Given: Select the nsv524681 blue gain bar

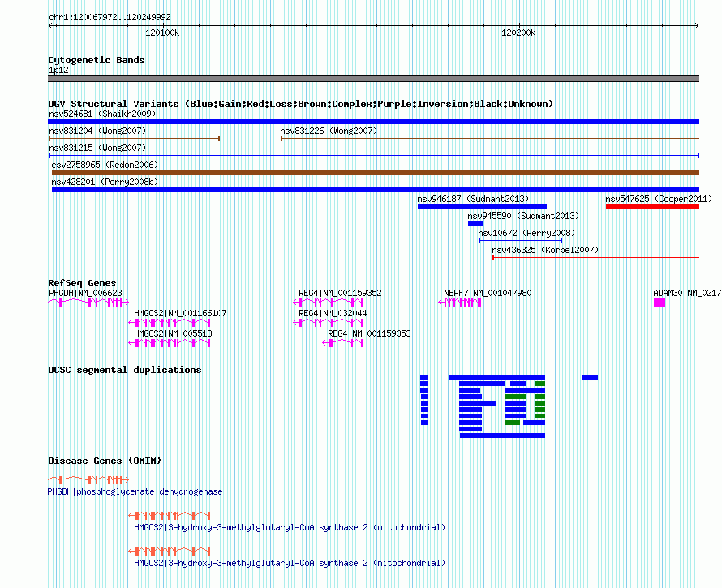Looking at the screenshot, I should (x=373, y=122).
